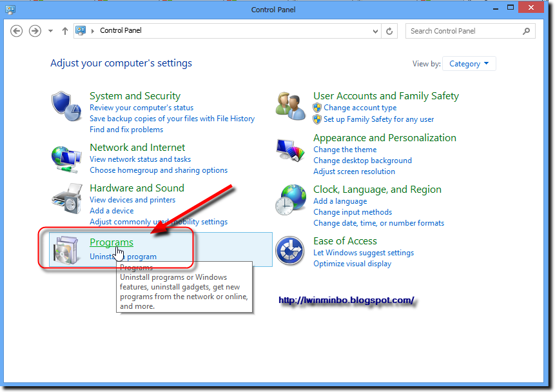Screen dimensions: 555x392
Task: Open Appearance and Personalization category
Action: click(x=385, y=138)
